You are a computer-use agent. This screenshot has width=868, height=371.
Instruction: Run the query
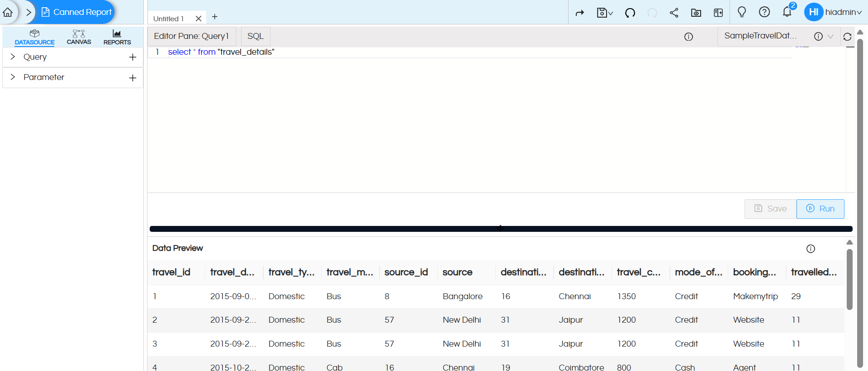pos(820,209)
